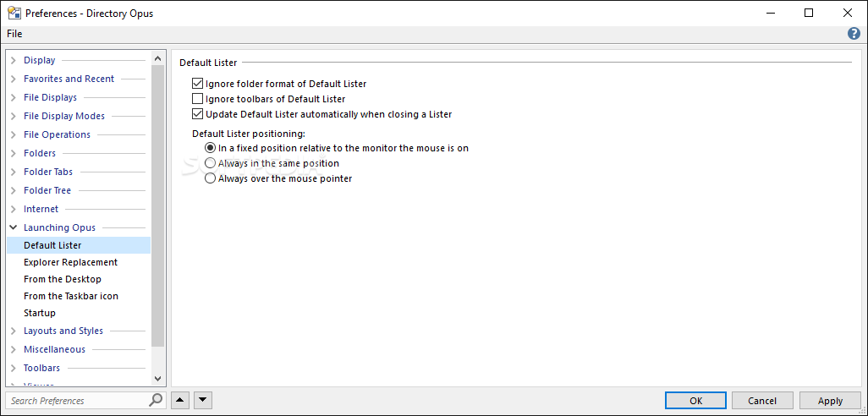This screenshot has width=868, height=416.
Task: Click the Cancel button
Action: pos(762,401)
